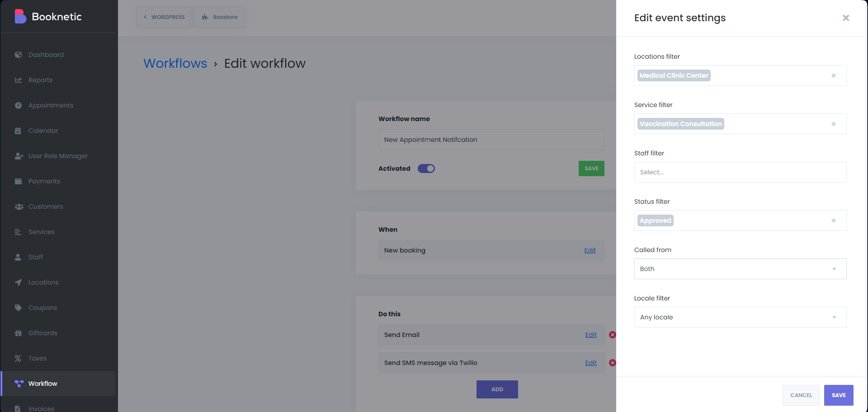868x412 pixels.
Task: Close the Edit event settings panel
Action: (846, 18)
